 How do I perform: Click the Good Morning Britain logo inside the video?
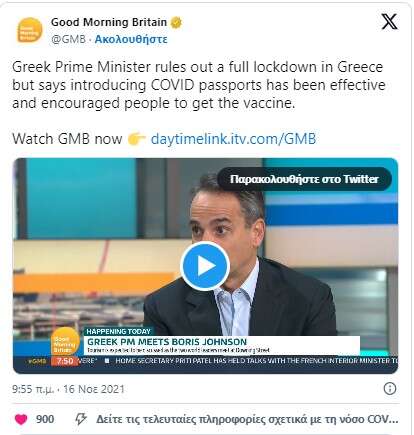tap(65, 342)
